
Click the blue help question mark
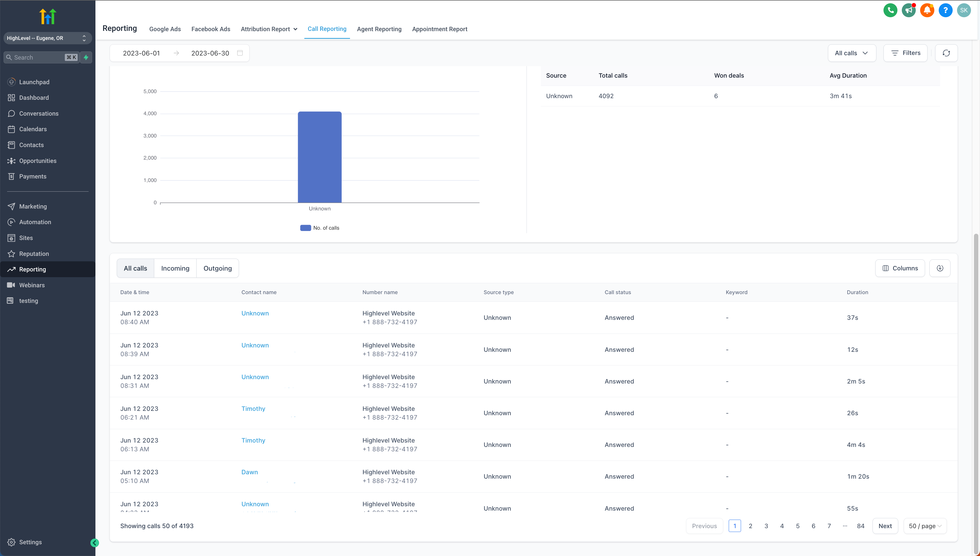945,10
